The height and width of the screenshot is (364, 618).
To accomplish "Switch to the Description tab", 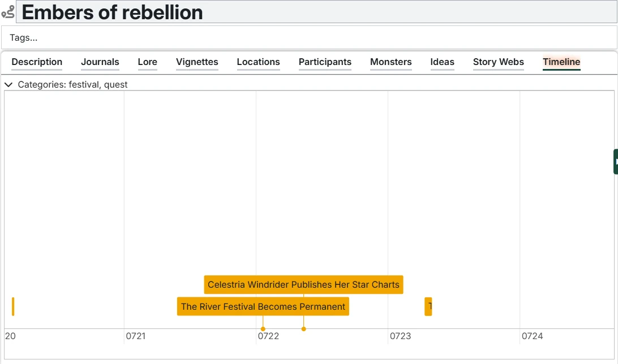I will 37,62.
